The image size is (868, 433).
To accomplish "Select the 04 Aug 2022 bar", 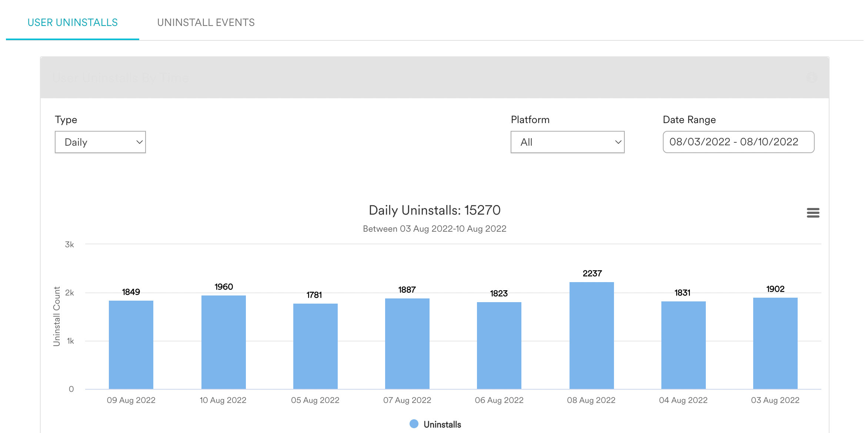I will 683,345.
